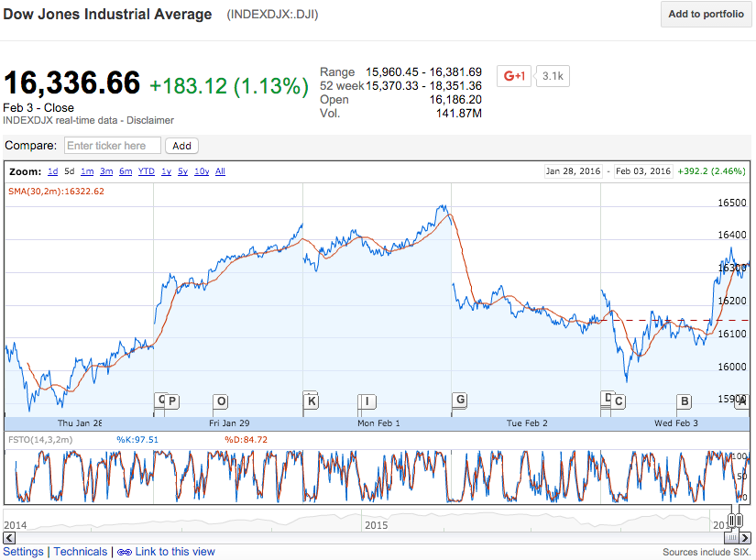Screen dimensions: 756x560
Task: Show All history in chart
Action: [x=220, y=171]
